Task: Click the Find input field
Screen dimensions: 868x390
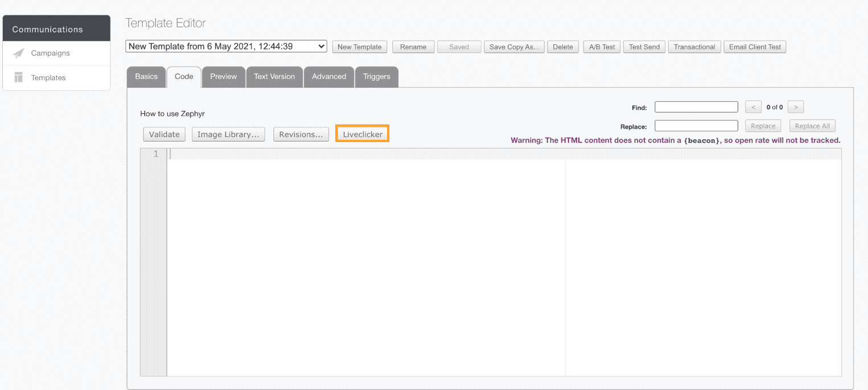Action: [696, 106]
